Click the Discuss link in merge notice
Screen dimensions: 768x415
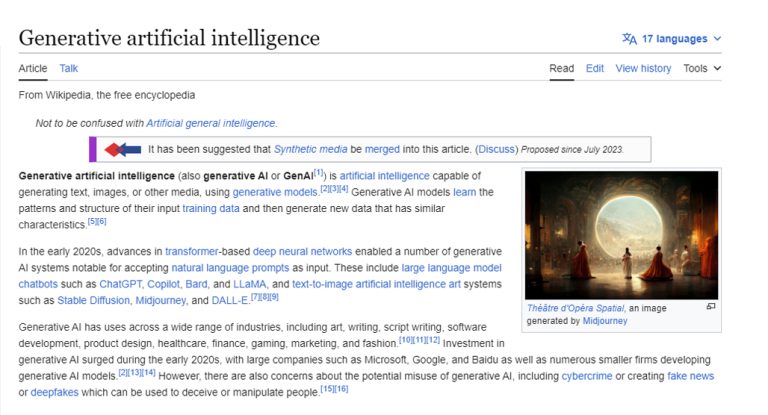point(496,149)
